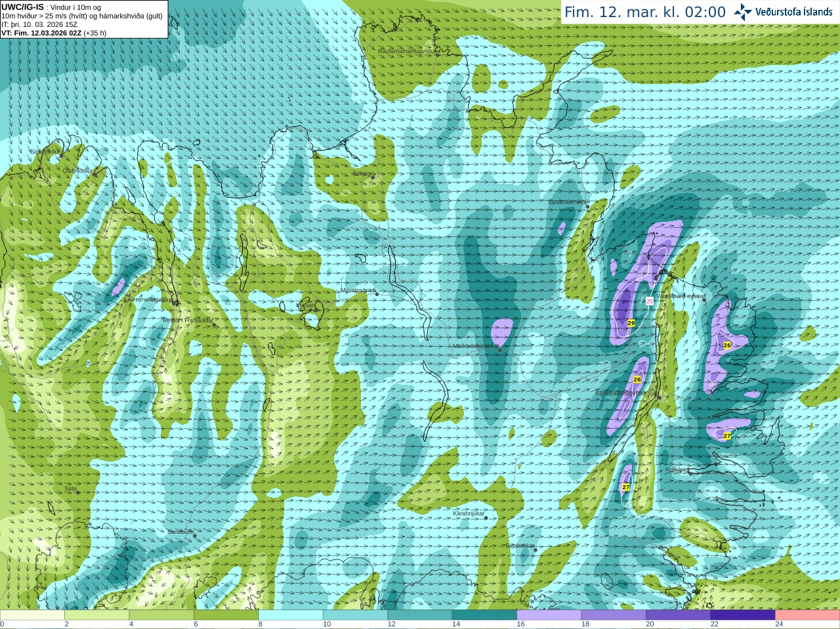This screenshot has height=629, width=840.
Task: Select the Möðrudalsöræfi station label
Action: (475, 346)
